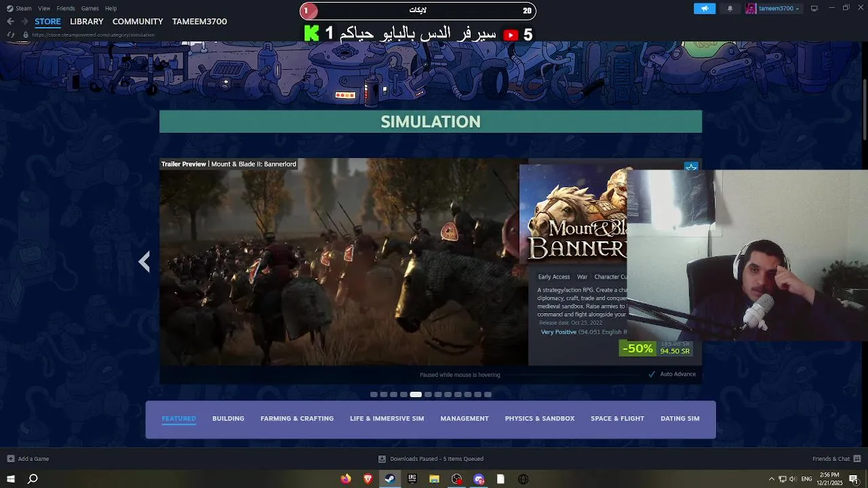The height and width of the screenshot is (488, 868).
Task: Open the View menu
Action: [x=44, y=9]
